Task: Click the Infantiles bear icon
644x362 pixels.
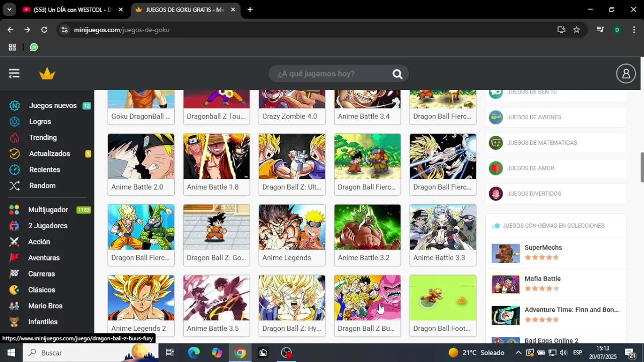Action: (x=14, y=322)
